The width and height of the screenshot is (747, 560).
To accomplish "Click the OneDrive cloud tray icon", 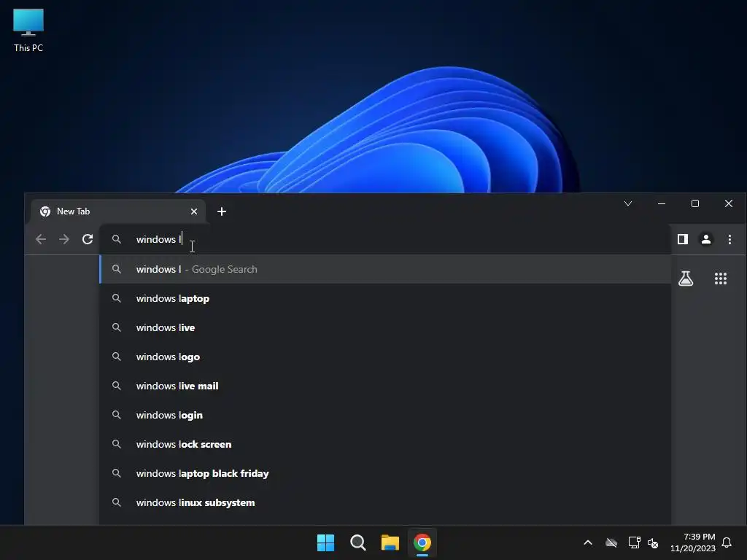I will pyautogui.click(x=611, y=542).
